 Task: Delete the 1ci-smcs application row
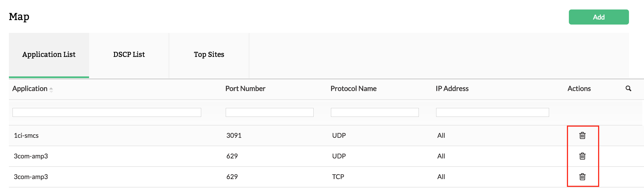(582, 136)
